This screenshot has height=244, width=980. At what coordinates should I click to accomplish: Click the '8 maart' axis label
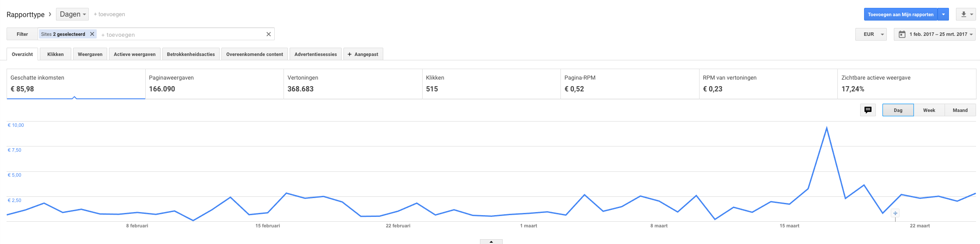[x=659, y=226]
